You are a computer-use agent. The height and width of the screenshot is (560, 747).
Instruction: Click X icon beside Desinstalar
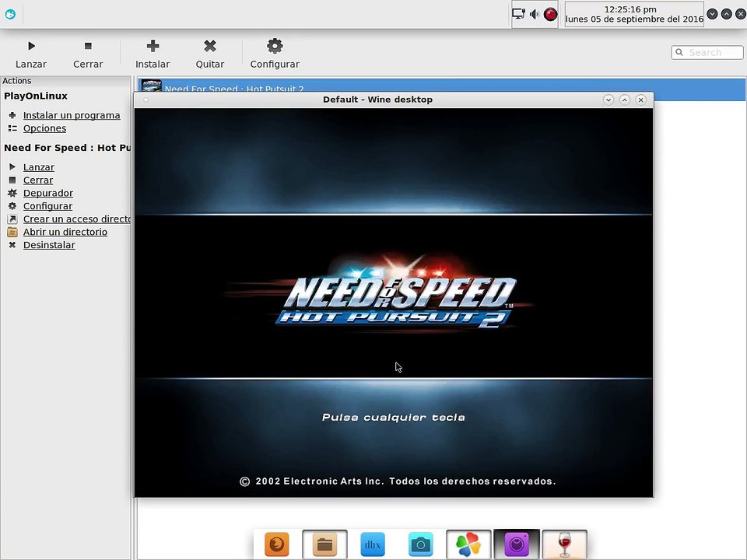coord(12,245)
